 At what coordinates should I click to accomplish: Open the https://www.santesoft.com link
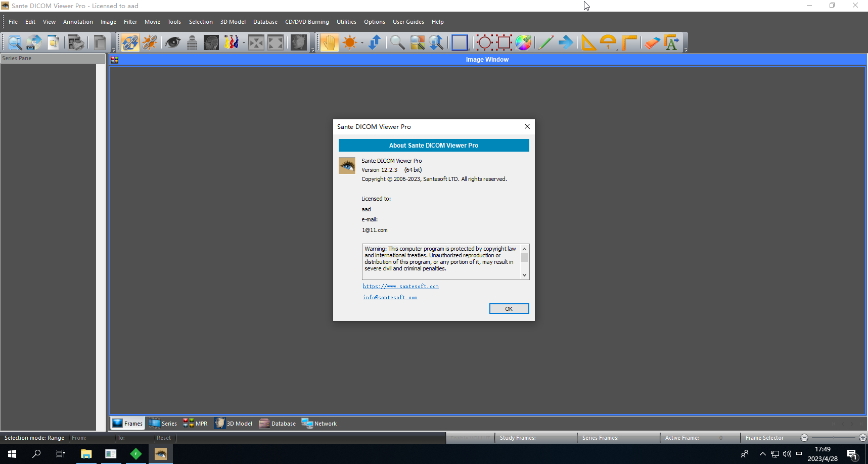coord(401,286)
